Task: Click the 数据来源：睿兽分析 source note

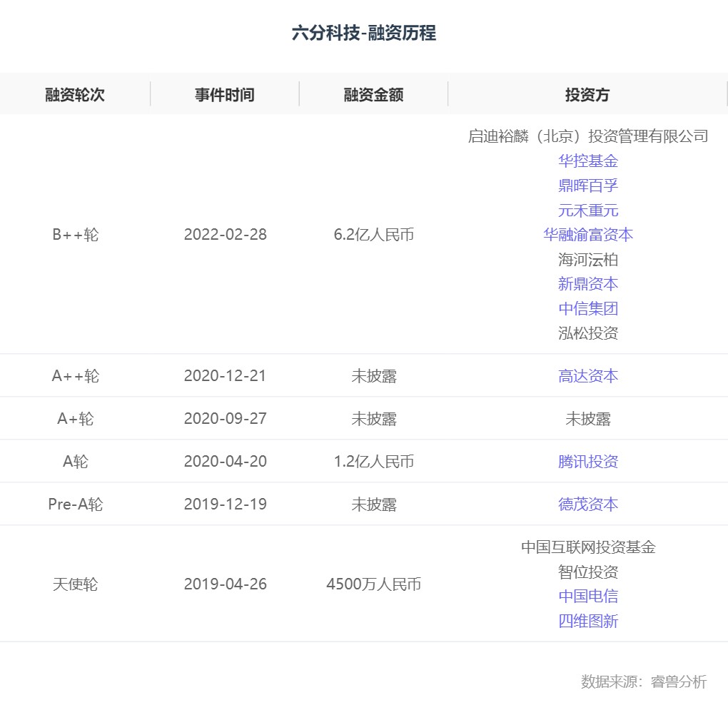Action: coord(644,681)
